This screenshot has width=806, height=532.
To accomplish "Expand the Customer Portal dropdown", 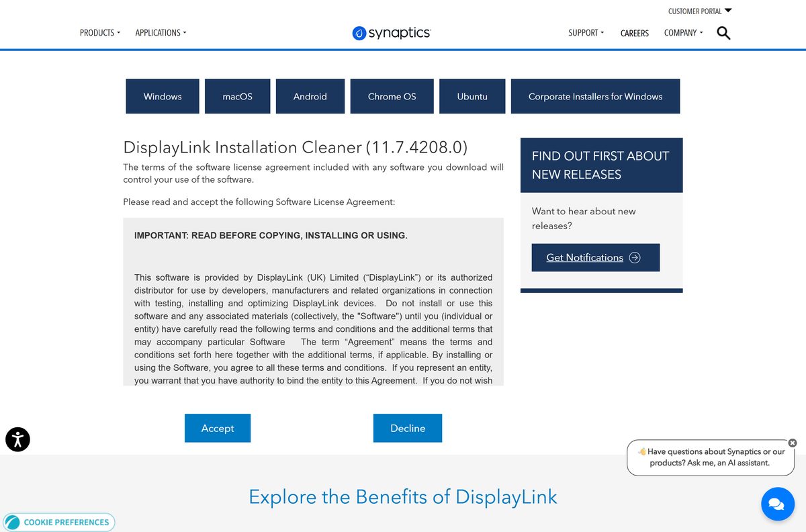I will [x=700, y=11].
